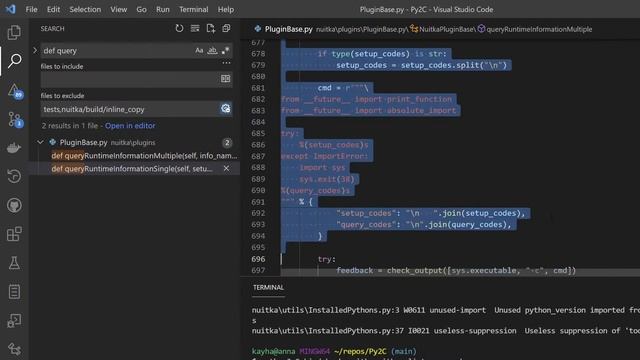
Task: Open the Edit menu
Action: [x=53, y=9]
